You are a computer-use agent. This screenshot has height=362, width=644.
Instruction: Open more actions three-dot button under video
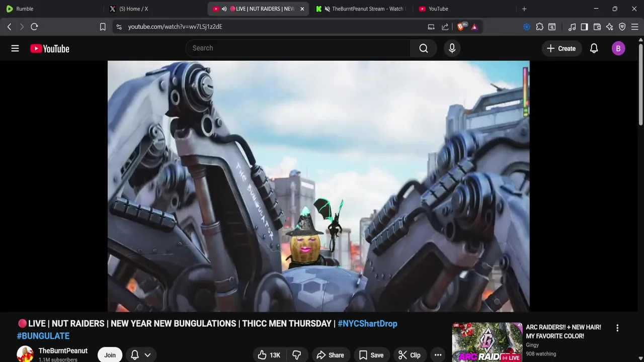tap(438, 355)
